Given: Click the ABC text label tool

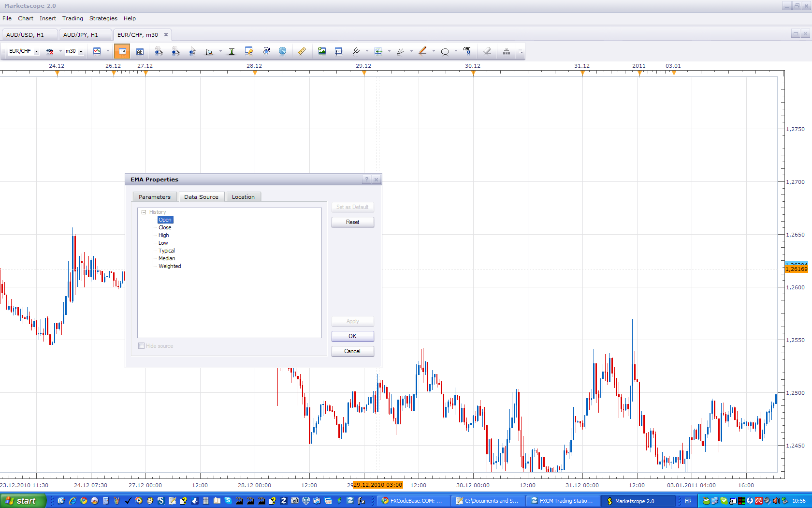Looking at the screenshot, I should (467, 51).
